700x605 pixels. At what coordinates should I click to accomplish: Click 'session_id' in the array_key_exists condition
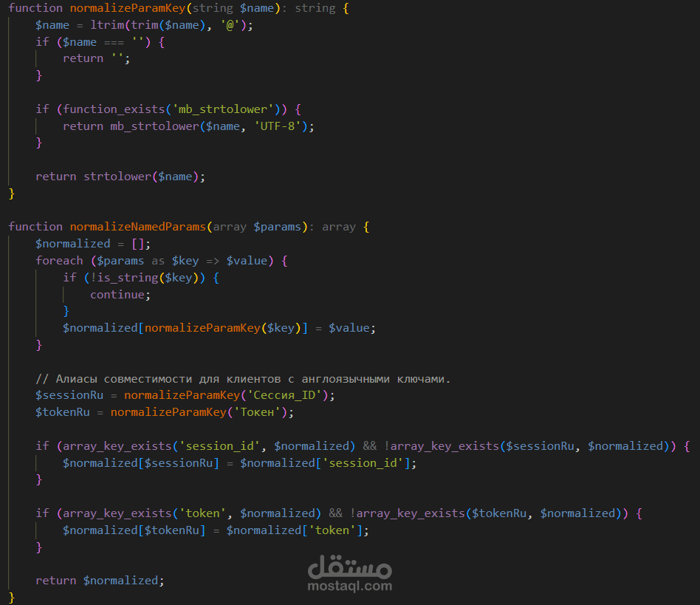219,446
